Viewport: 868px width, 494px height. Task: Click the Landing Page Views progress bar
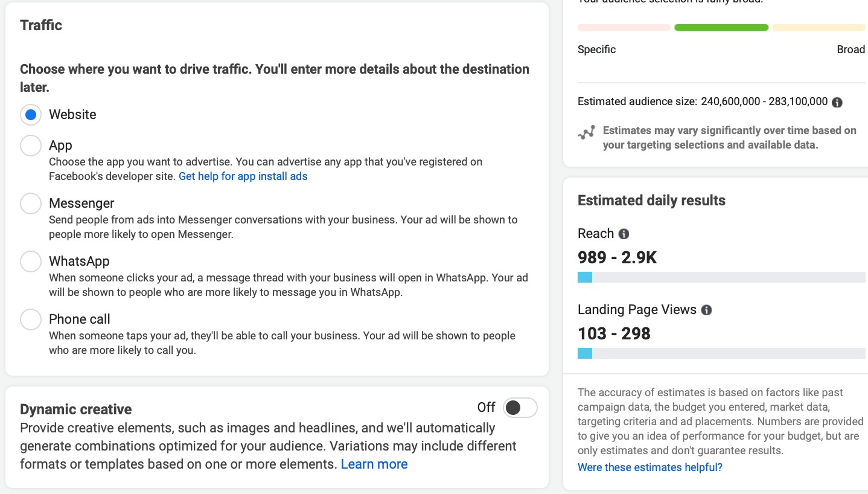point(721,353)
